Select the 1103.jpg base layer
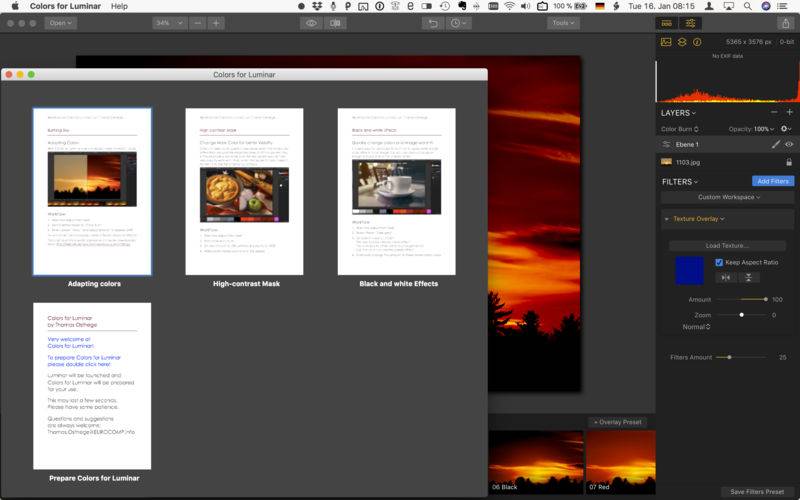 (728, 162)
